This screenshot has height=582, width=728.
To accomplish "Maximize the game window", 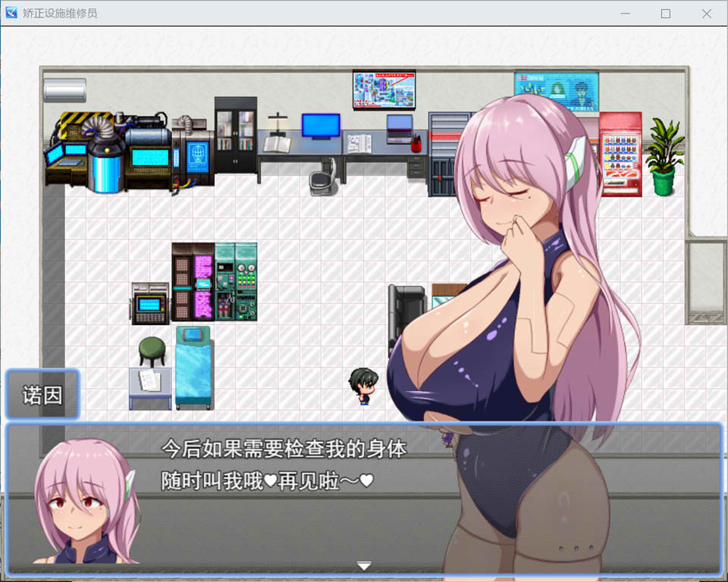I will (665, 14).
